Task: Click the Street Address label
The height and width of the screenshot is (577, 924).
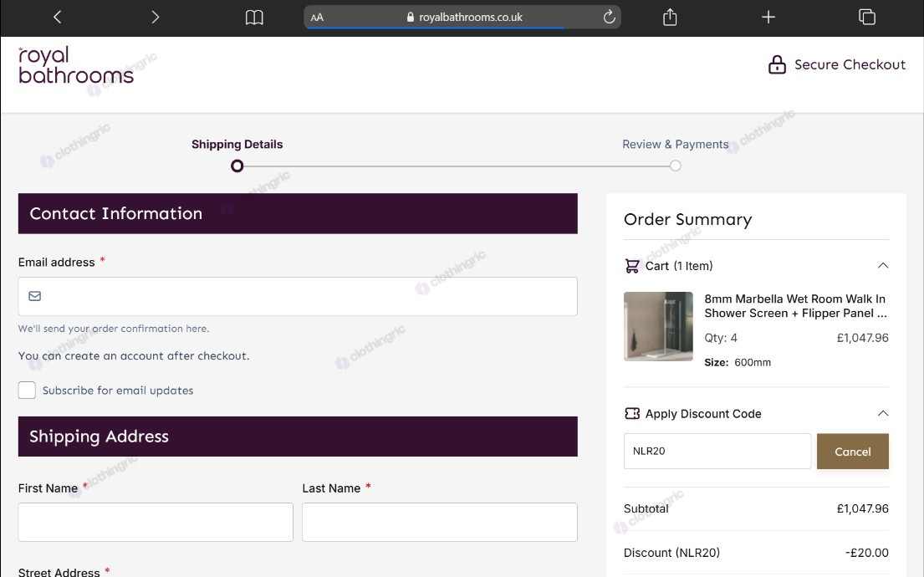Action: tap(59, 572)
